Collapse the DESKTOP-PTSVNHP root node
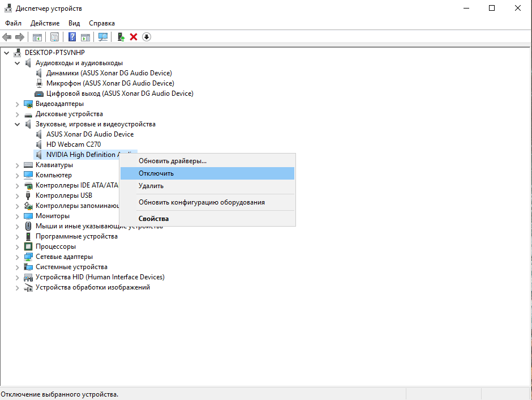 pos(6,53)
